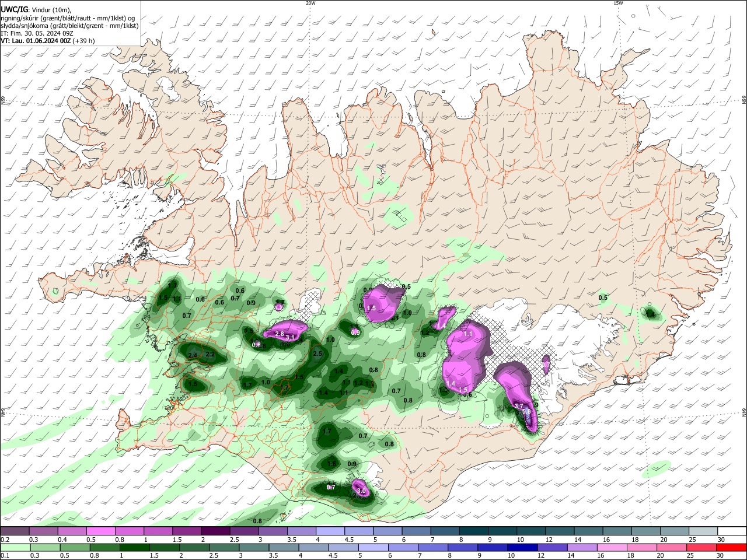The height and width of the screenshot is (560, 747).
Task: Click the '5.8' precipitation value on the map
Action: point(526,411)
